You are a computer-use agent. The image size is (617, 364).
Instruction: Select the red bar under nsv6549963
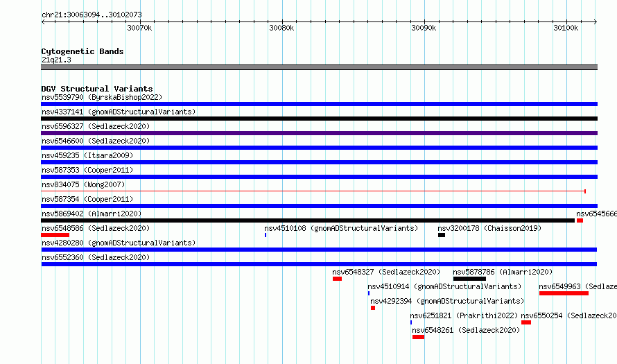pyautogui.click(x=564, y=293)
